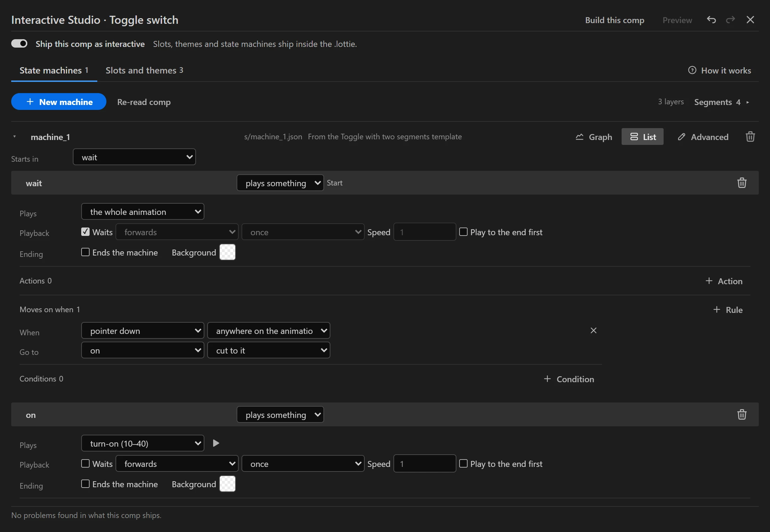Image resolution: width=770 pixels, height=532 pixels.
Task: Check Waits in on state playback
Action: tap(85, 463)
